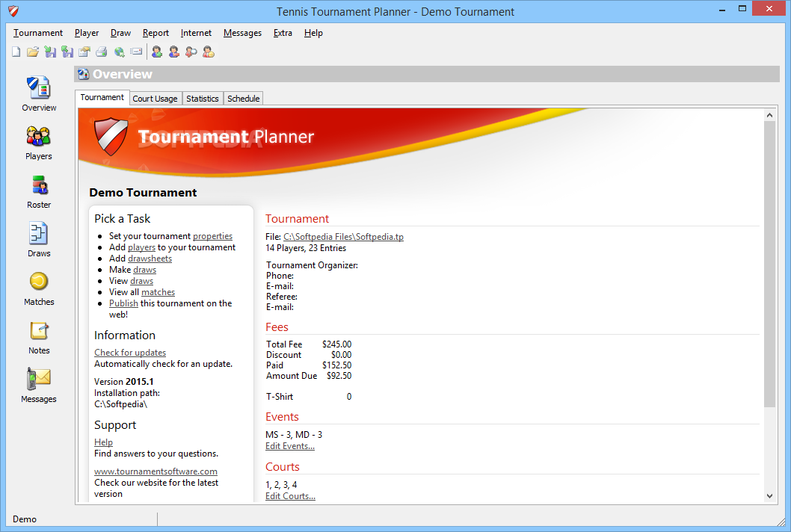This screenshot has width=791, height=532.
Task: Click the Amount Due $92.50 value
Action: 339,376
